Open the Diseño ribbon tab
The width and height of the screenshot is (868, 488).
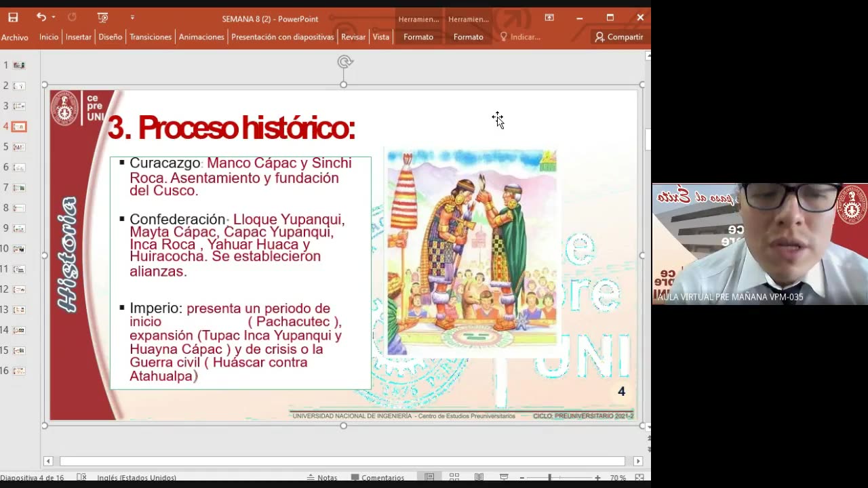111,37
